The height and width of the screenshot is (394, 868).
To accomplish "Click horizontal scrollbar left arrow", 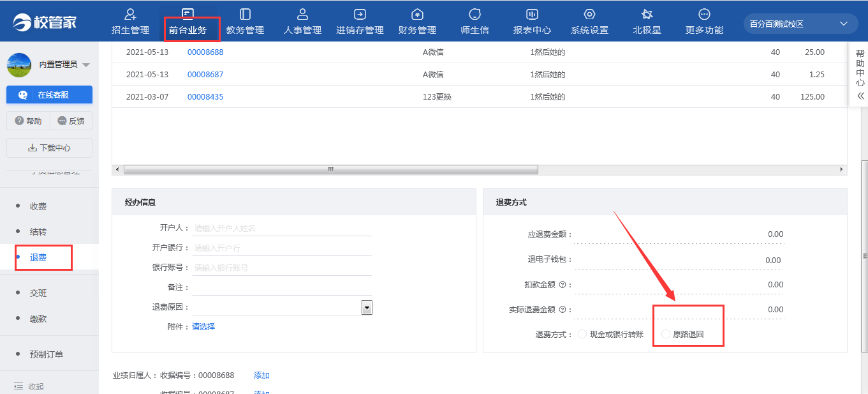I will (x=116, y=169).
